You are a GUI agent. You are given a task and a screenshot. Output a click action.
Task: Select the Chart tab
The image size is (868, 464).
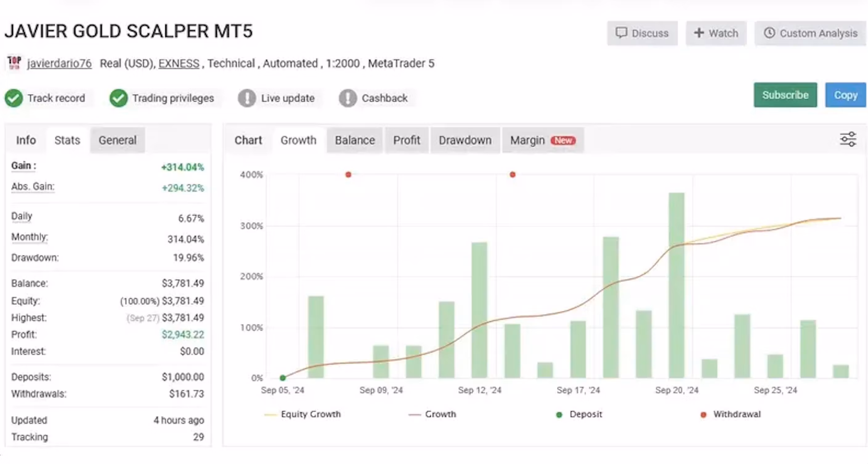[248, 140]
